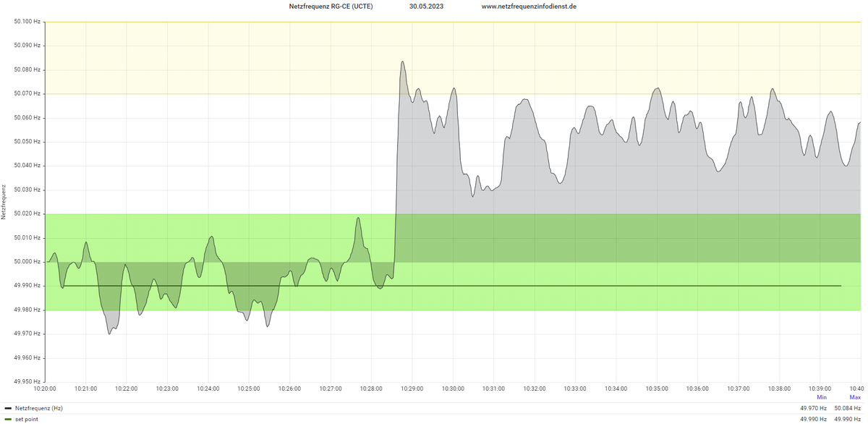The width and height of the screenshot is (868, 424).
Task: Click the time axis label 10:23:00
Action: 168,389
